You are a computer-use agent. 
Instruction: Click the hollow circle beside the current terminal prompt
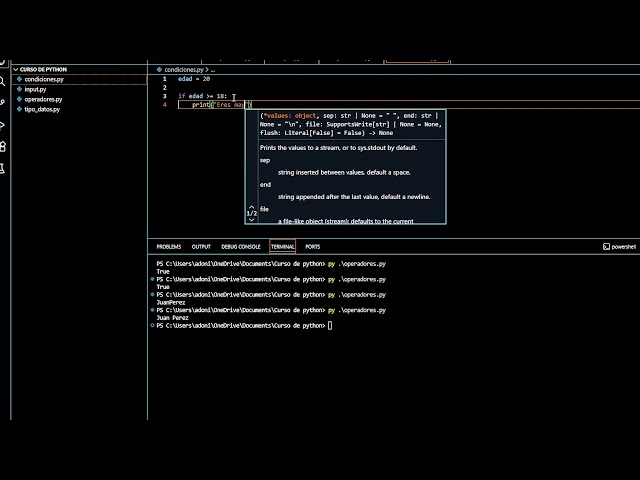(152, 325)
